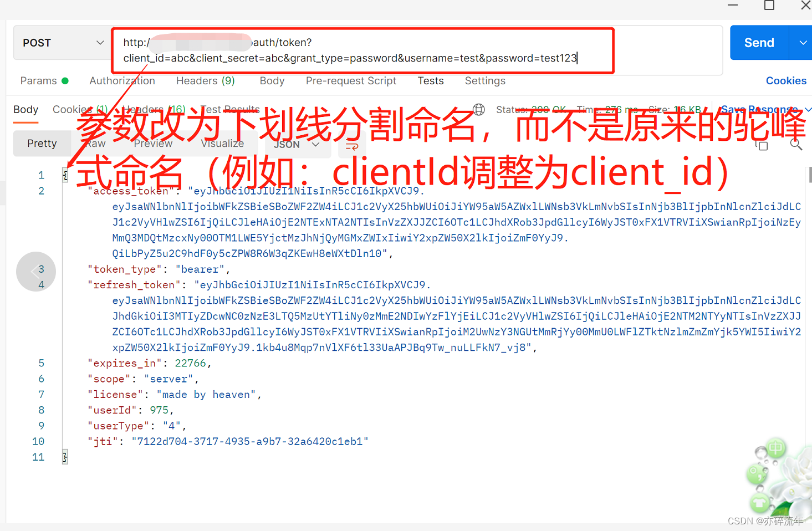Open the POST method dropdown

(x=63, y=43)
